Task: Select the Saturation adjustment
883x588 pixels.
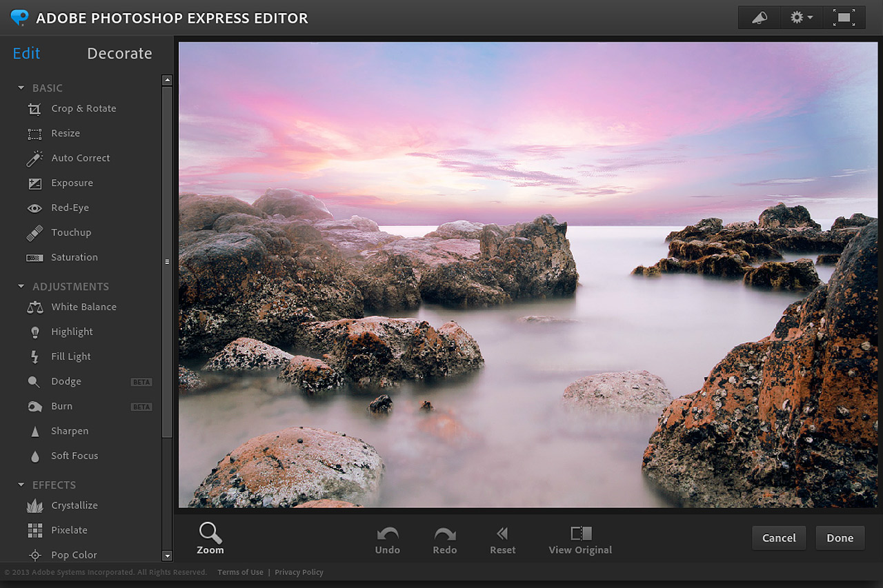Action: (x=74, y=257)
